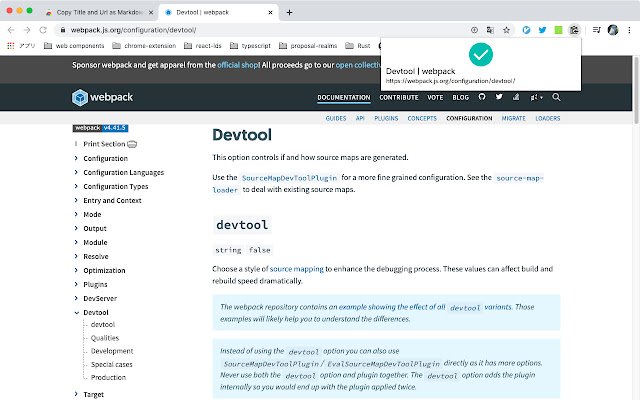Open the API sub-navigation

click(x=360, y=118)
